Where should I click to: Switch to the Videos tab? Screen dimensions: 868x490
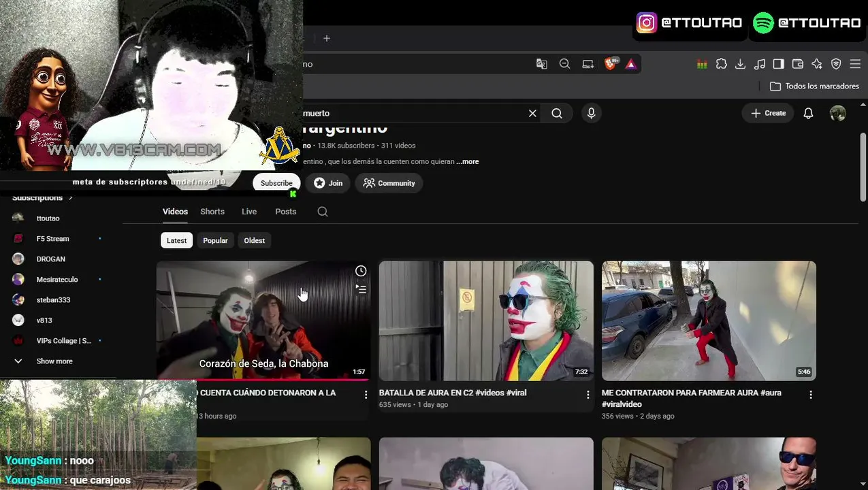(175, 212)
